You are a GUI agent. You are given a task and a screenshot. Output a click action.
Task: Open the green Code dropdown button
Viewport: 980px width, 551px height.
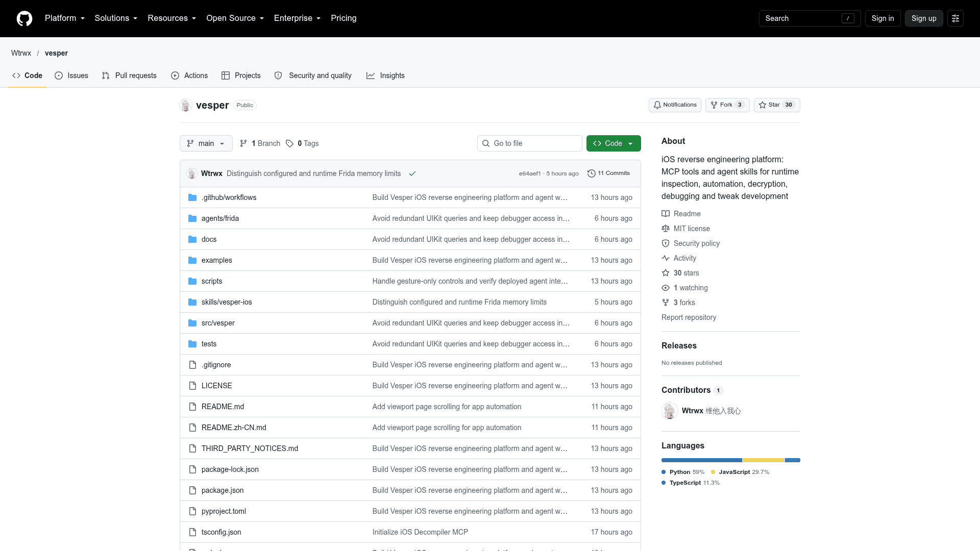click(614, 143)
